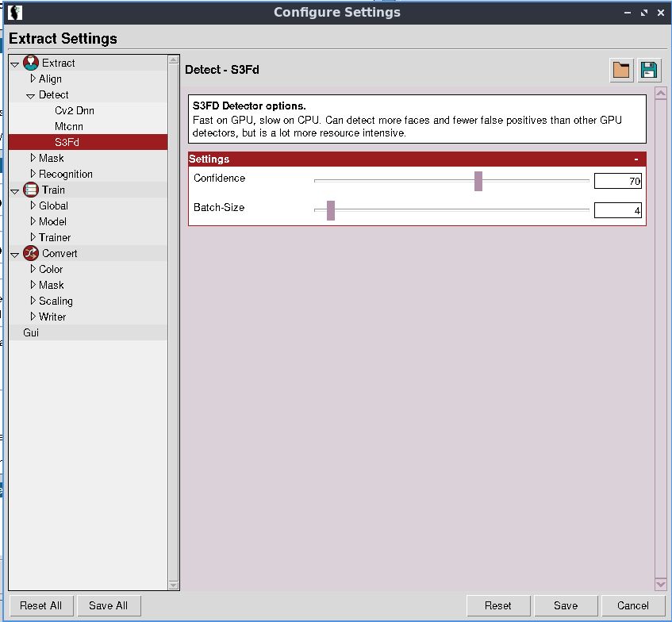This screenshot has height=622, width=672.
Task: Expand the Align node under Extract
Action: [33, 79]
